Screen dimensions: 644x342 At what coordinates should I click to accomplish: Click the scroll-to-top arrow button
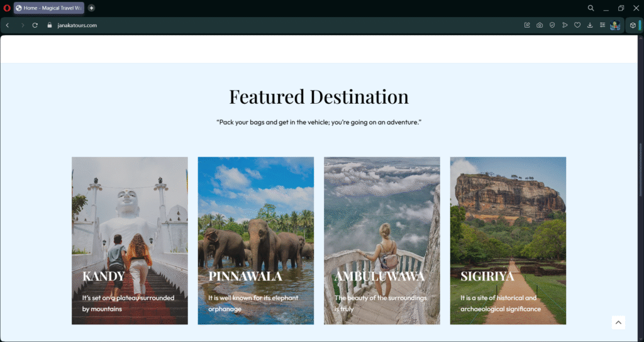pyautogui.click(x=618, y=323)
